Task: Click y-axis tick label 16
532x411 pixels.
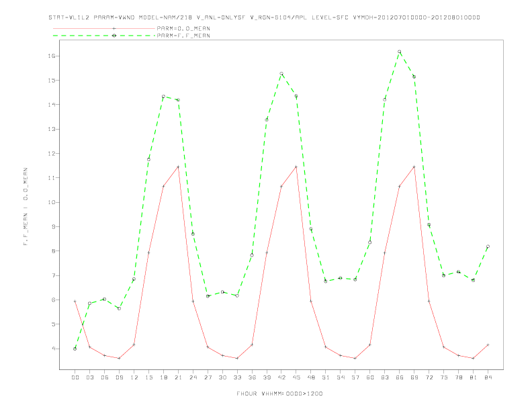Action: (x=52, y=56)
